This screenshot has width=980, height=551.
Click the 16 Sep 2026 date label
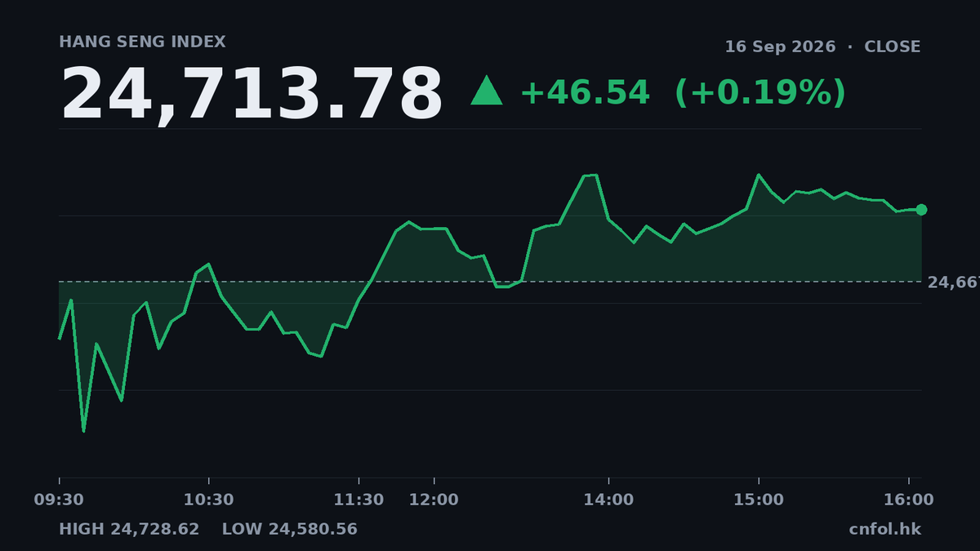tap(781, 47)
